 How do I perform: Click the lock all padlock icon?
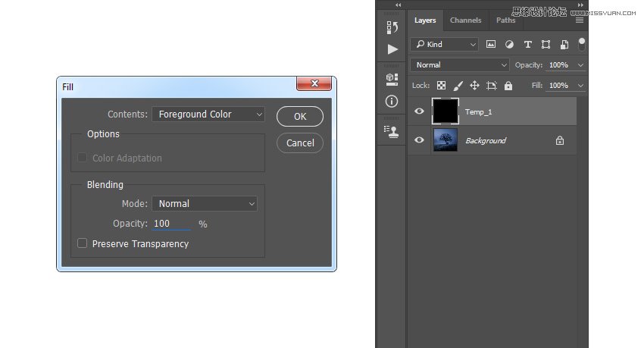point(508,86)
